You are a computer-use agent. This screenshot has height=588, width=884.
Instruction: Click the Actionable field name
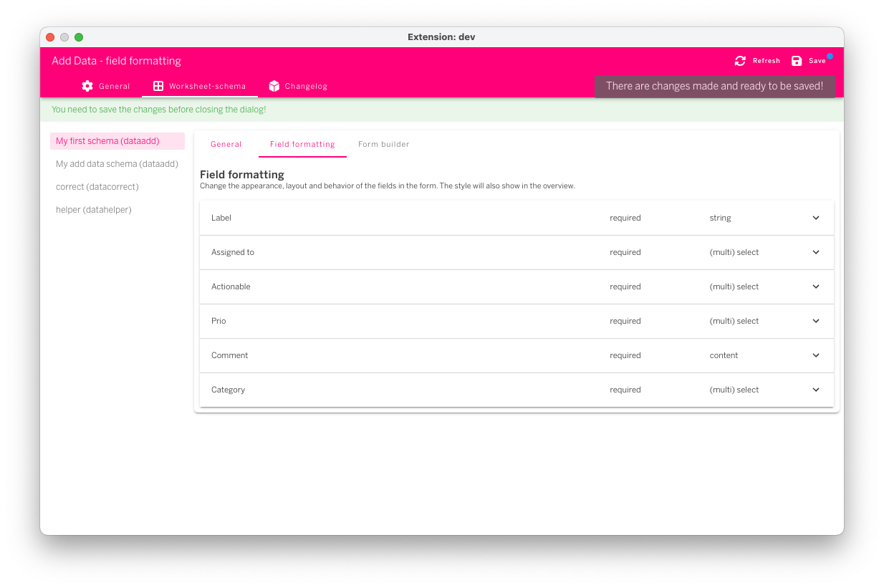click(x=231, y=286)
